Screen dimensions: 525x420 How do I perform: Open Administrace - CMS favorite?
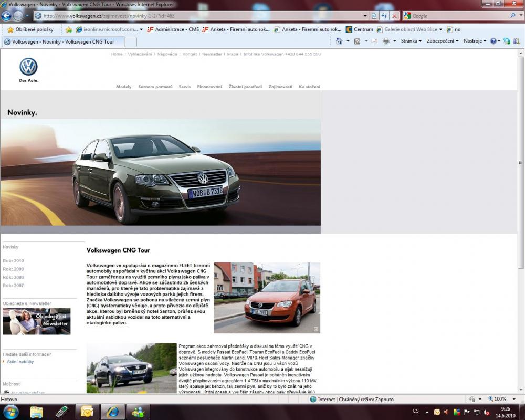pos(173,29)
